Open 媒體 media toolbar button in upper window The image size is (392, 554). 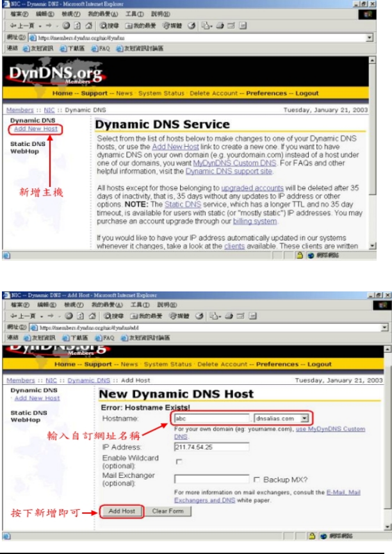(172, 26)
